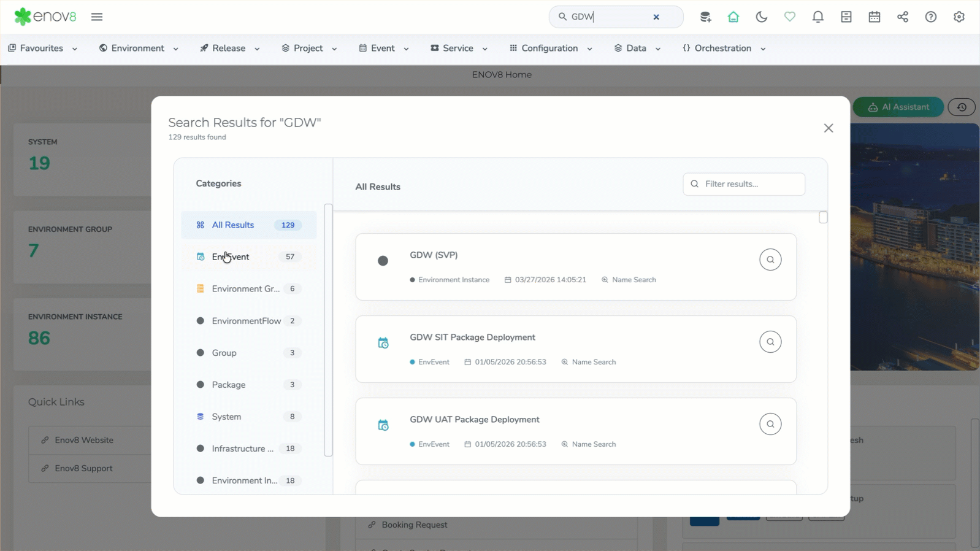Click the categories list scrollbar
This screenshot has height=551, width=980.
tap(328, 330)
